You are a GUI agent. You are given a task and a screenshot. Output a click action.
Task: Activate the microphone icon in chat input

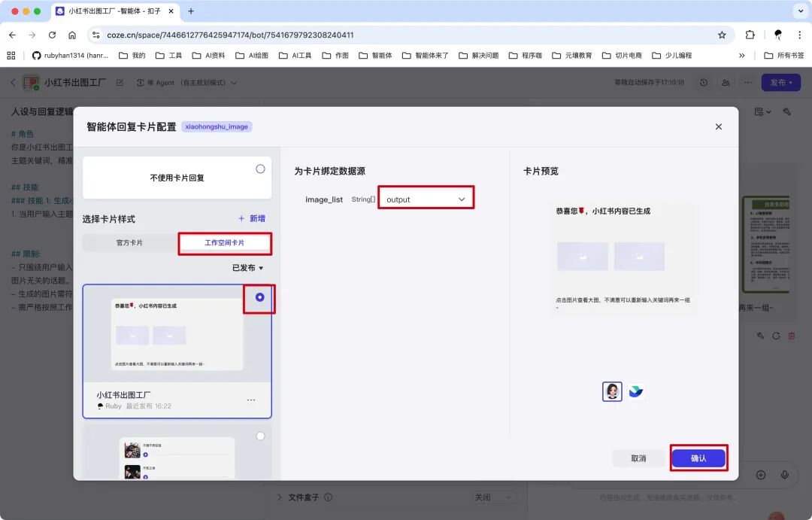(x=784, y=475)
